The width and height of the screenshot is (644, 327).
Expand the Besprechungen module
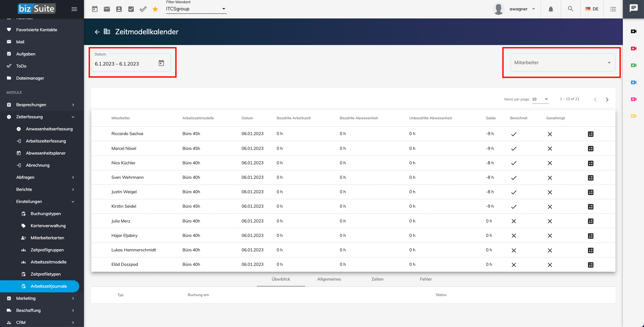point(42,105)
